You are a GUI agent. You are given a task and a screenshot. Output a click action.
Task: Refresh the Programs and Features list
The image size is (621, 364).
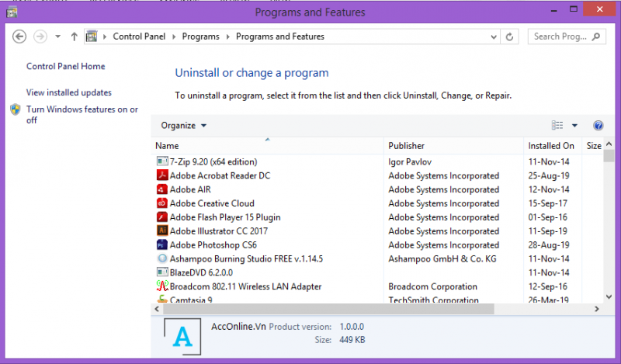pyautogui.click(x=510, y=36)
